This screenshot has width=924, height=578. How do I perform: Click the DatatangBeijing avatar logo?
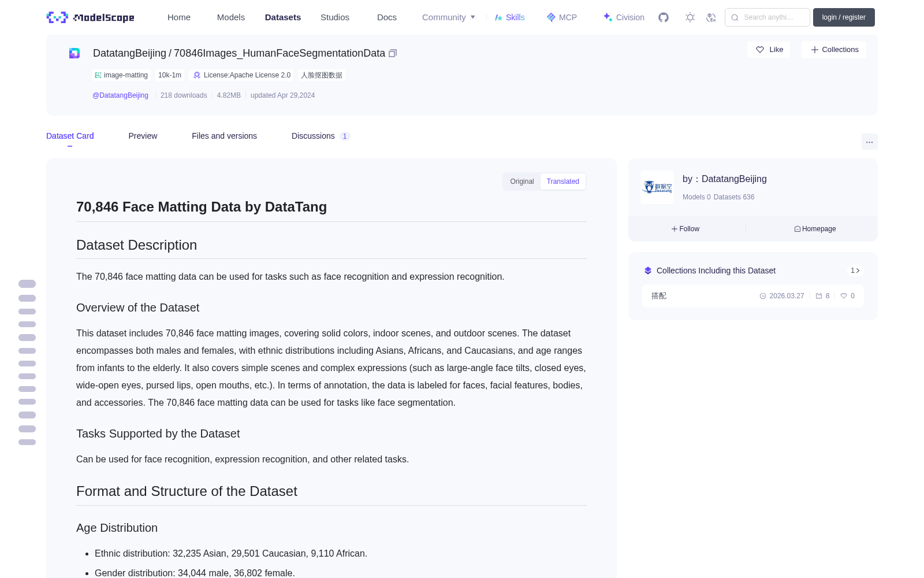coord(657,187)
